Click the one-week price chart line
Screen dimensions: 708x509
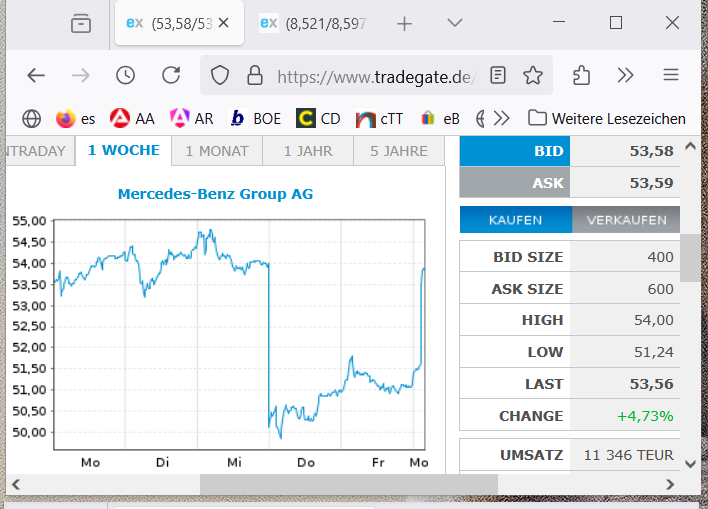tap(239, 334)
